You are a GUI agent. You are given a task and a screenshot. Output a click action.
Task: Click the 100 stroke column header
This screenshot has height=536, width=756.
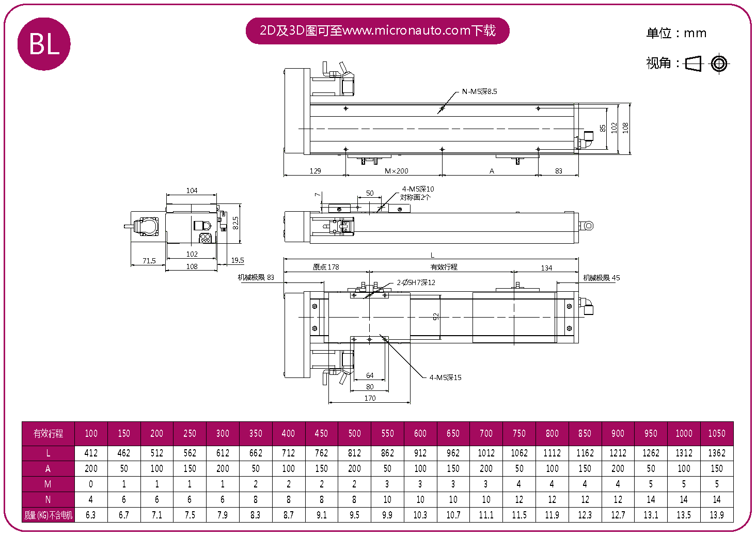(91, 434)
